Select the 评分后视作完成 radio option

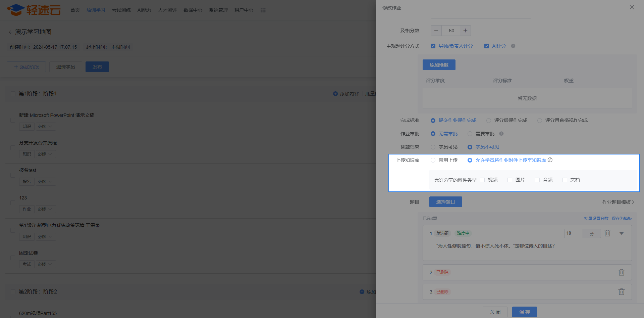tap(489, 121)
